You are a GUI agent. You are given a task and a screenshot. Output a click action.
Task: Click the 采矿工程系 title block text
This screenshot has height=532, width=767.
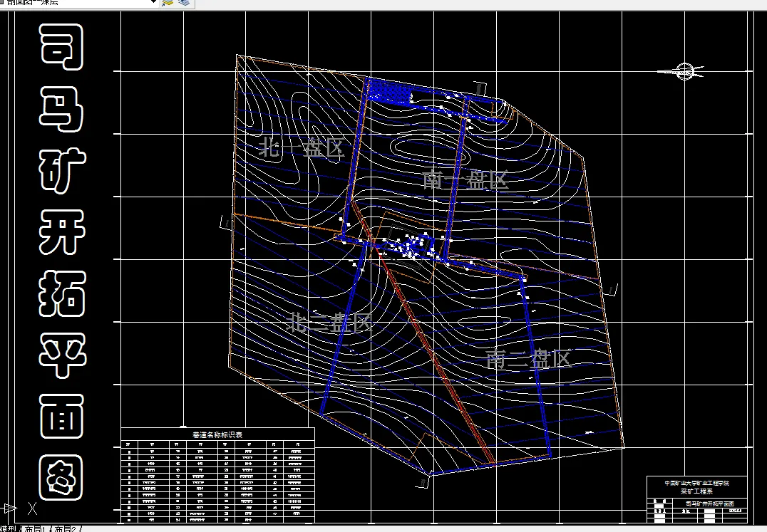pos(696,491)
